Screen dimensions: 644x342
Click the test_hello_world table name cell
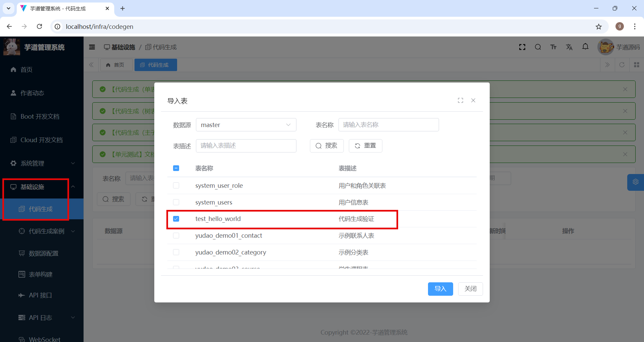218,219
